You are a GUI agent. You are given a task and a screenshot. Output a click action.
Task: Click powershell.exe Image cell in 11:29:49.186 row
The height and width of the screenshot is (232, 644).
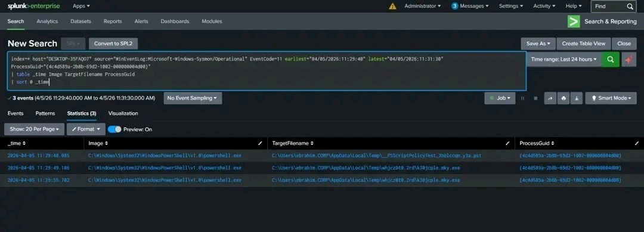165,168
